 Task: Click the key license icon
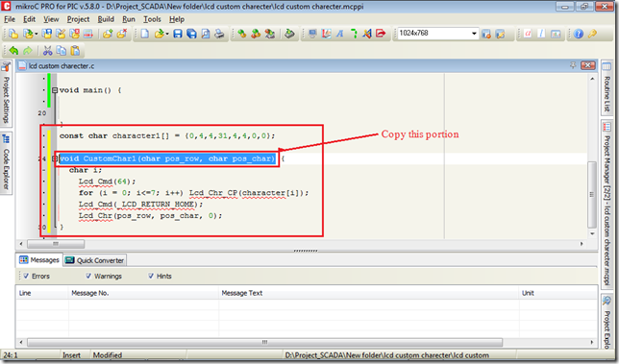592,34
